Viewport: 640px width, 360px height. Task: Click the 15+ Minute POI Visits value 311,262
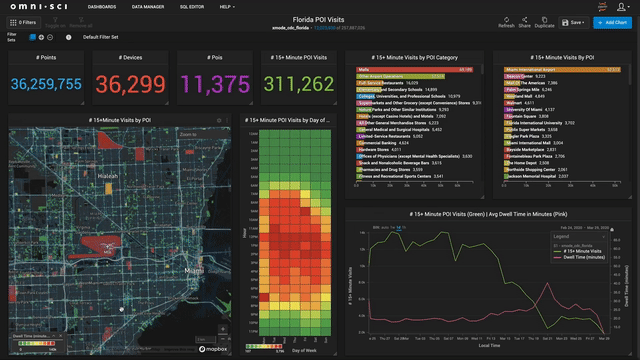pyautogui.click(x=299, y=84)
